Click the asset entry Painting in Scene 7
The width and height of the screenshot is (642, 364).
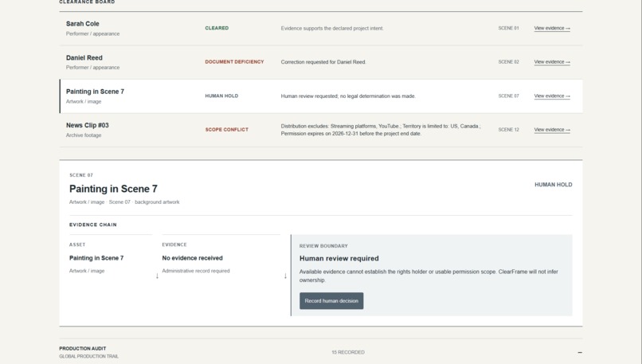pyautogui.click(x=96, y=258)
